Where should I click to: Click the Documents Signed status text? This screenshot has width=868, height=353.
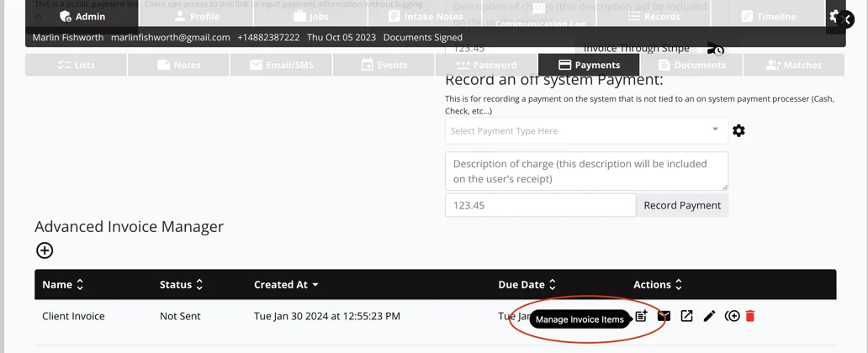(x=422, y=38)
